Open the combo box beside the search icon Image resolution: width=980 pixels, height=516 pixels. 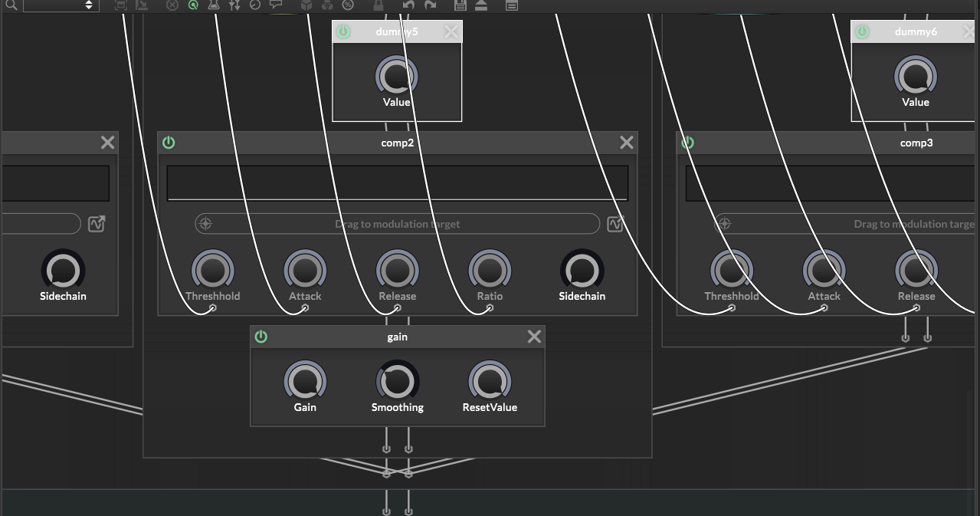tap(61, 5)
